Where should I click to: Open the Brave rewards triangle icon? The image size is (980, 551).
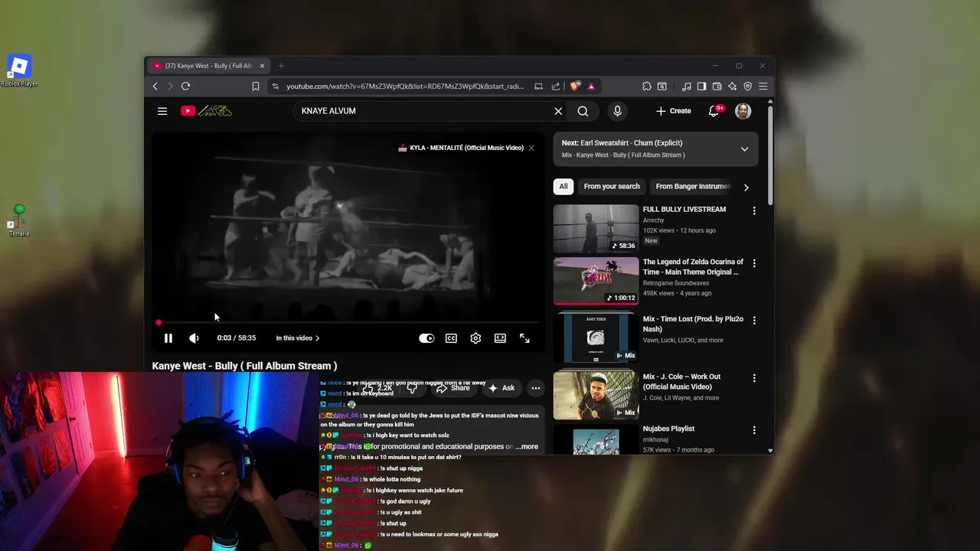pyautogui.click(x=591, y=86)
